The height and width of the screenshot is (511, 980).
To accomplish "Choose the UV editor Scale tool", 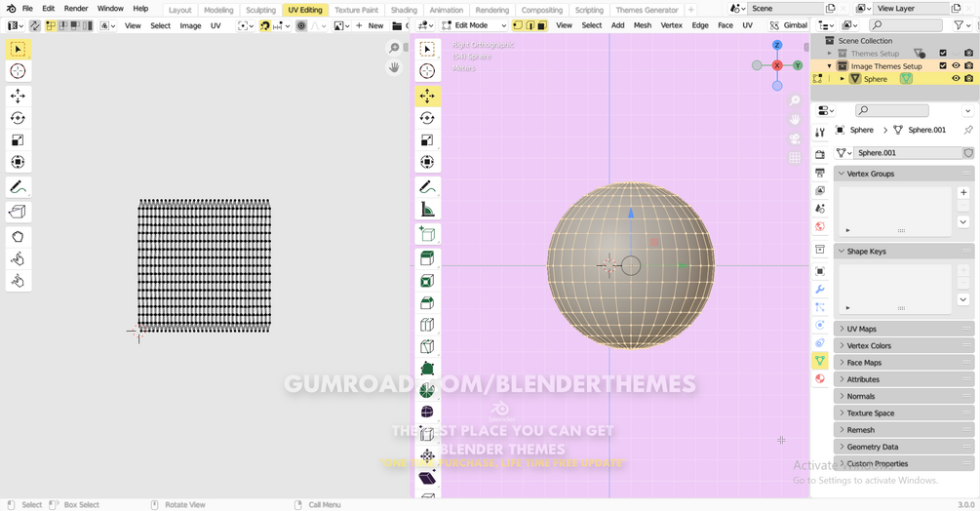I will pos(19,139).
